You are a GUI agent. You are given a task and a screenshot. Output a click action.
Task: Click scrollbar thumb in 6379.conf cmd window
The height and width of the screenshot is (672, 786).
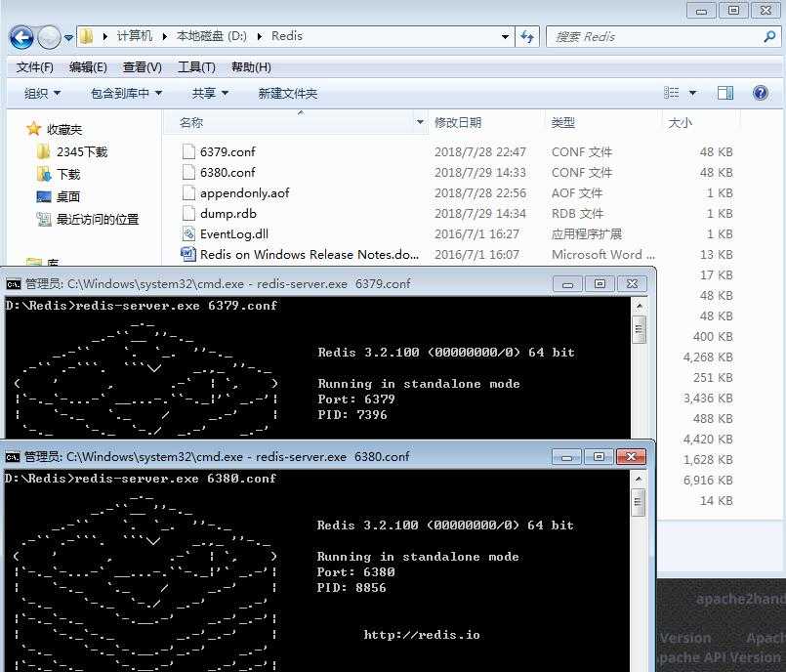point(640,329)
